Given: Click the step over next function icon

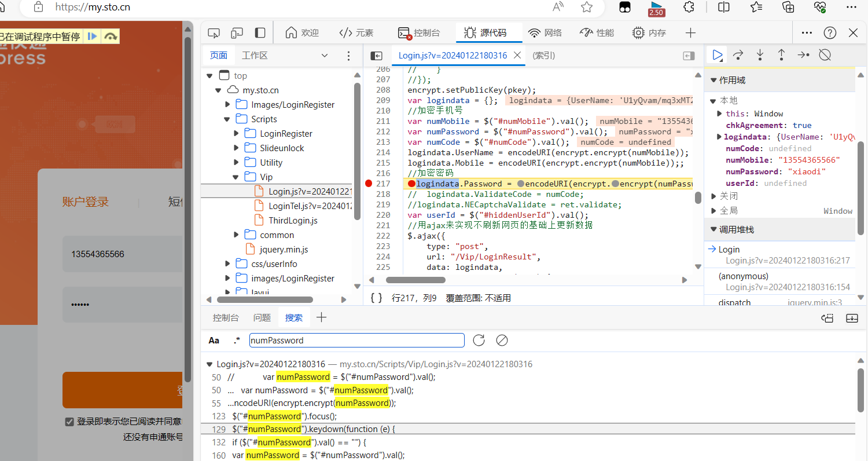Looking at the screenshot, I should 738,55.
